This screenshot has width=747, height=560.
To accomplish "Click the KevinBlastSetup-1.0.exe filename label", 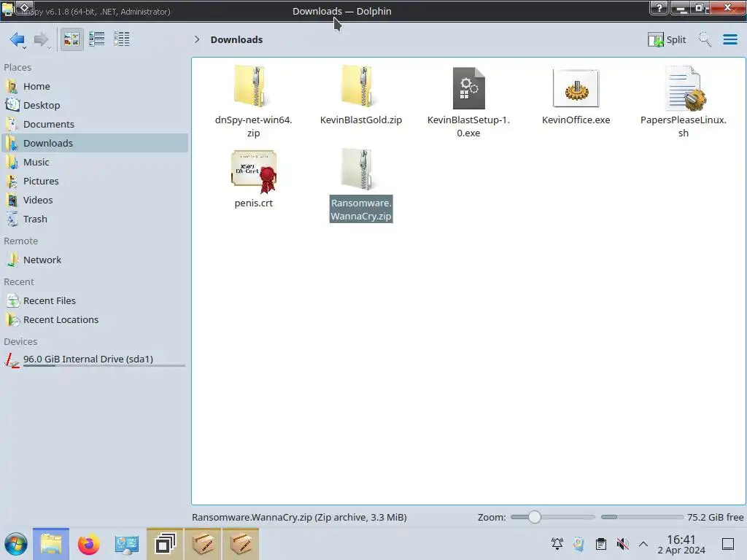I will coord(468,127).
